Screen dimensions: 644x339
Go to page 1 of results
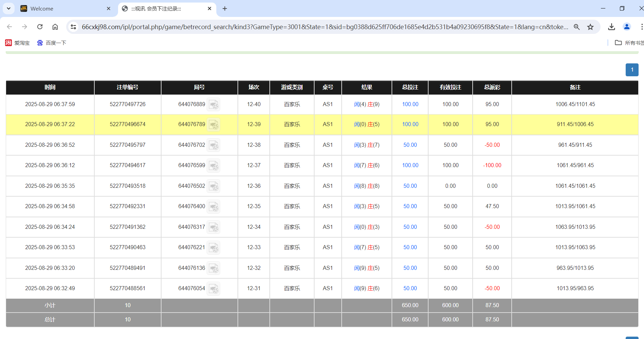tap(632, 70)
